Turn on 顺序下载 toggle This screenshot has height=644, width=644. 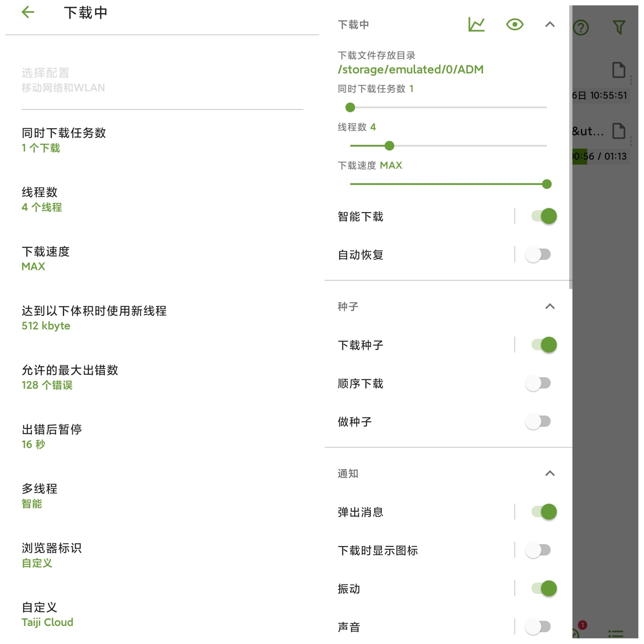click(x=543, y=386)
